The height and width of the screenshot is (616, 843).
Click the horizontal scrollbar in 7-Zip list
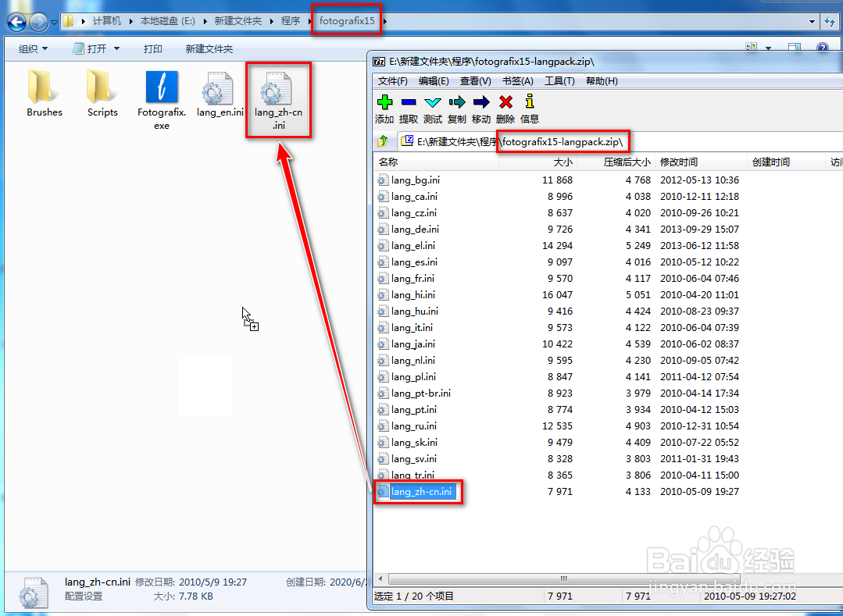pos(564,579)
